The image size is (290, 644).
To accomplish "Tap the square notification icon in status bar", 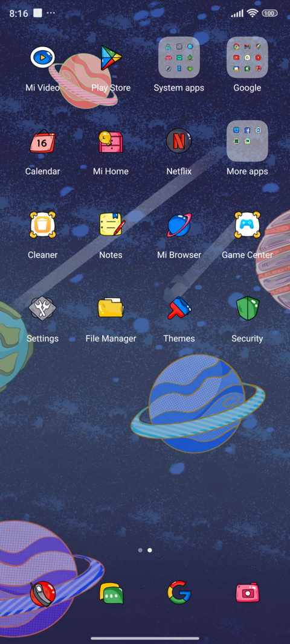I will coord(37,13).
